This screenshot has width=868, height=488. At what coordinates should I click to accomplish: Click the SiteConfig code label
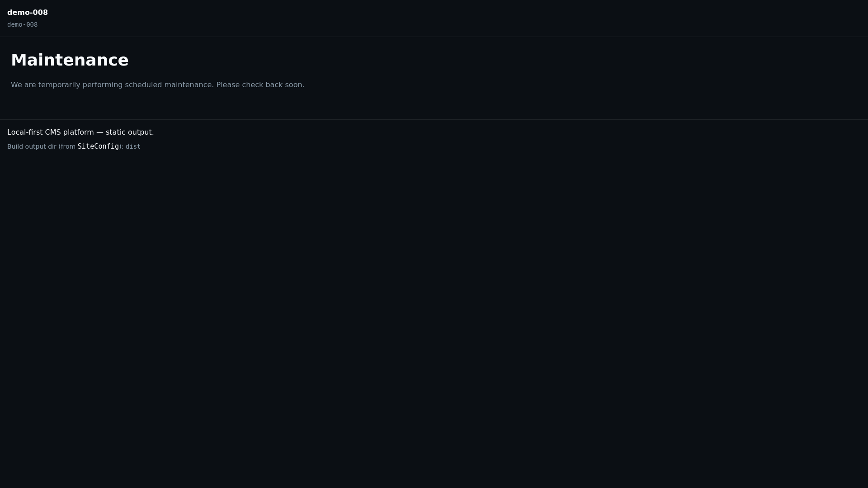pos(98,146)
